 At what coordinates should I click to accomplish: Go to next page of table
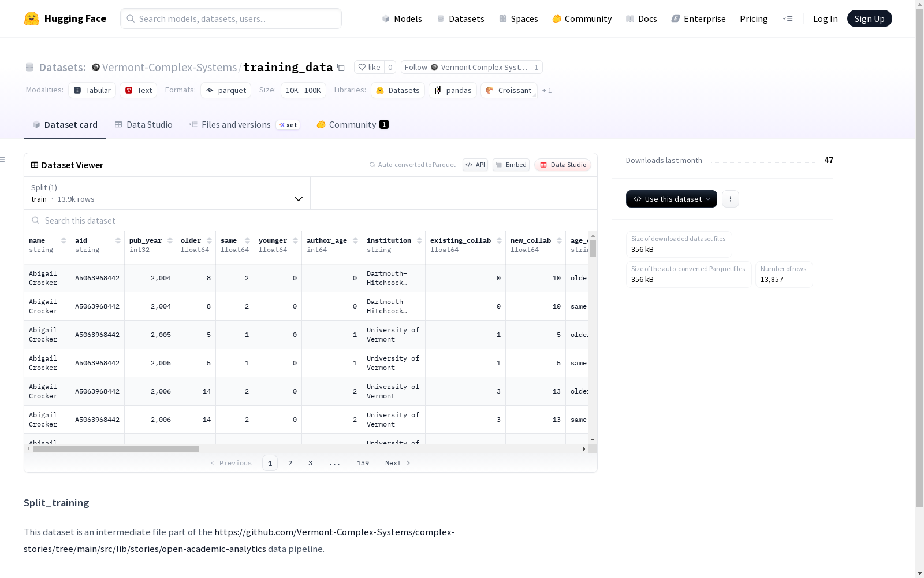(398, 463)
